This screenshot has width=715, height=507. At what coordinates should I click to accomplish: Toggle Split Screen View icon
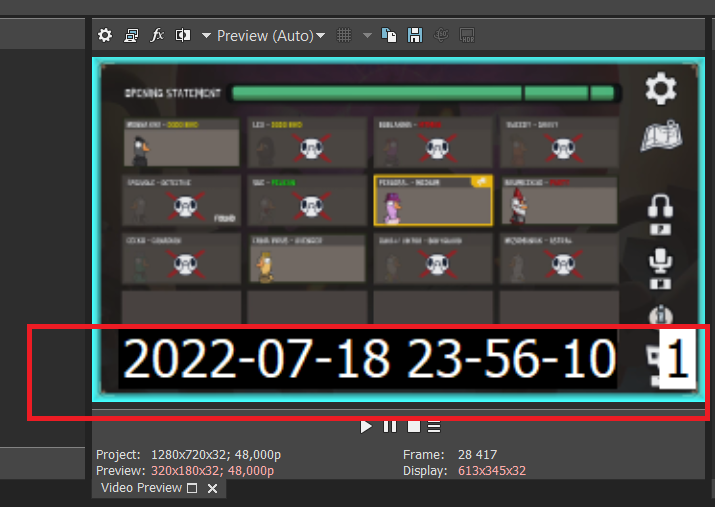183,35
